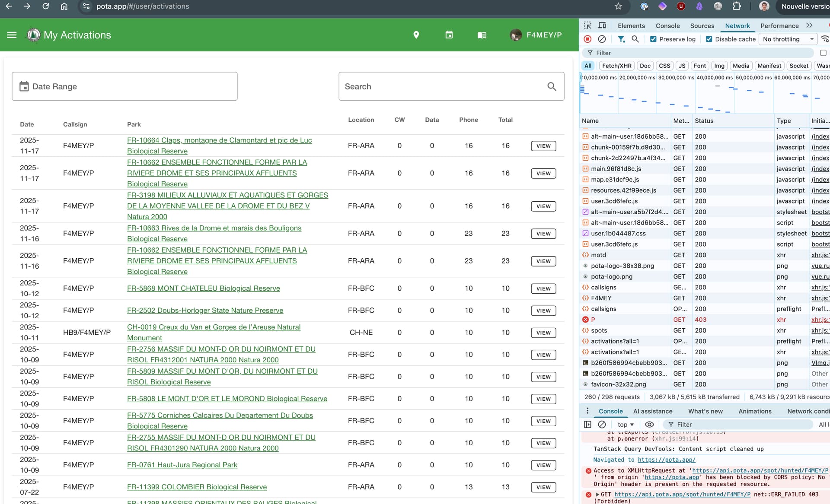
Task: Click the Date Range input field
Action: [x=124, y=86]
